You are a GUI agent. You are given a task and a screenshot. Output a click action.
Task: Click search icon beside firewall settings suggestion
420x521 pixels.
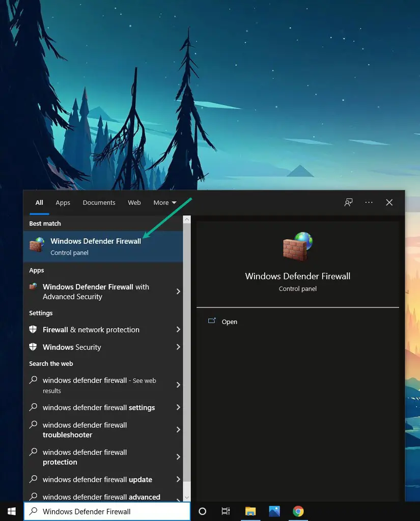33,407
